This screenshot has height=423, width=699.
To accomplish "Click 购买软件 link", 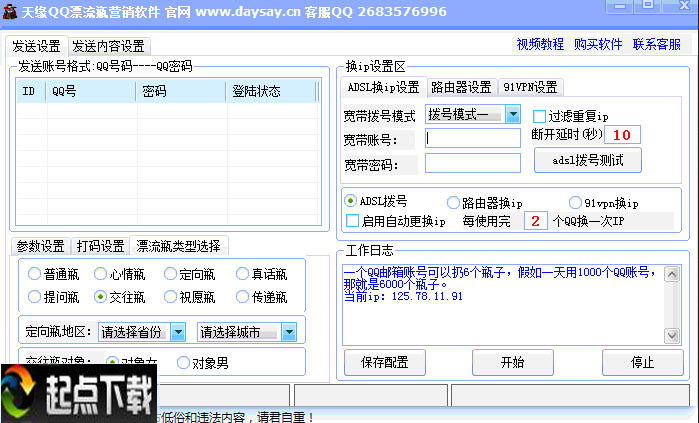I will (x=598, y=44).
